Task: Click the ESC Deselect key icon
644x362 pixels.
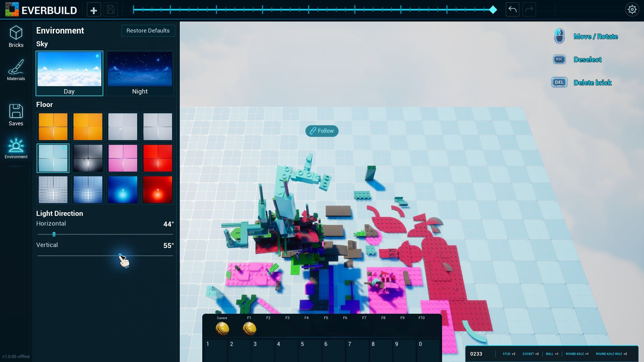Action: pos(559,59)
